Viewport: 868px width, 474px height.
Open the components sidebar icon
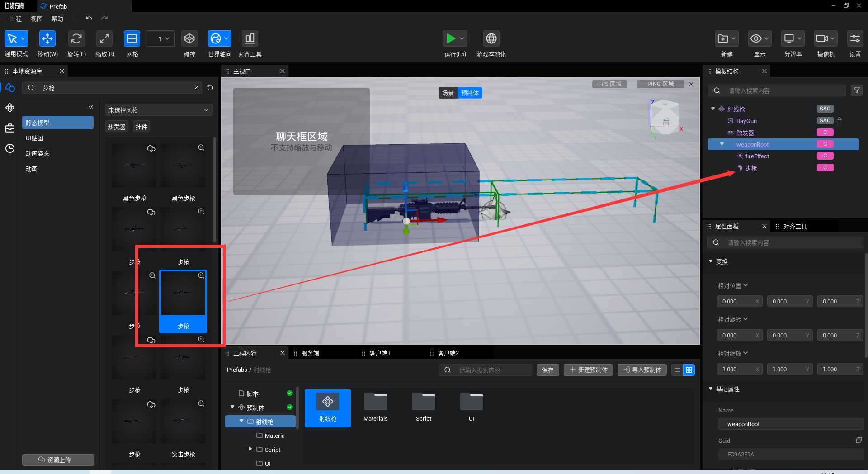click(10, 108)
